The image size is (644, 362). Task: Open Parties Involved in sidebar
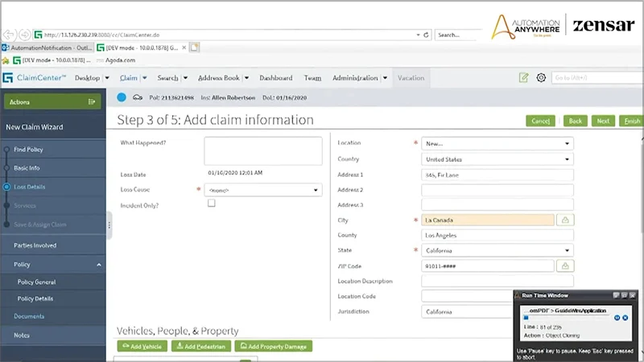(x=35, y=245)
